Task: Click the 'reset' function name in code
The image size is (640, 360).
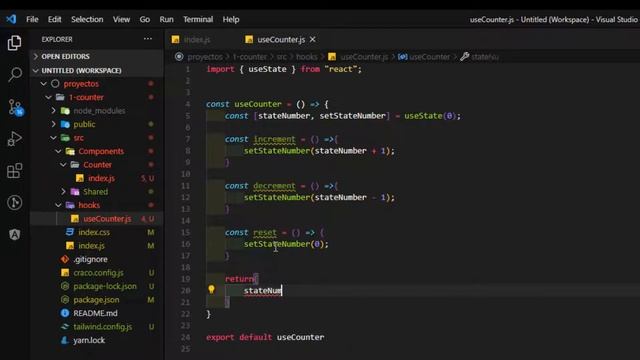Action: 264,232
